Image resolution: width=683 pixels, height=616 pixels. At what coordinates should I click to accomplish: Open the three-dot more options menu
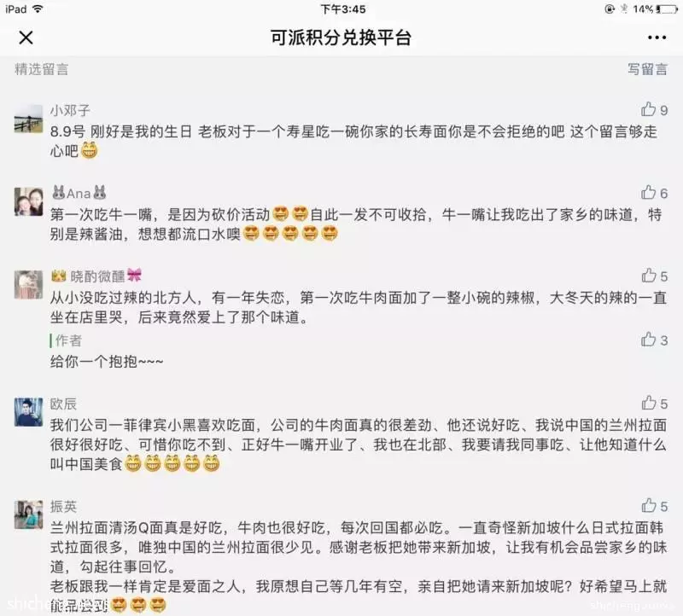[x=657, y=38]
